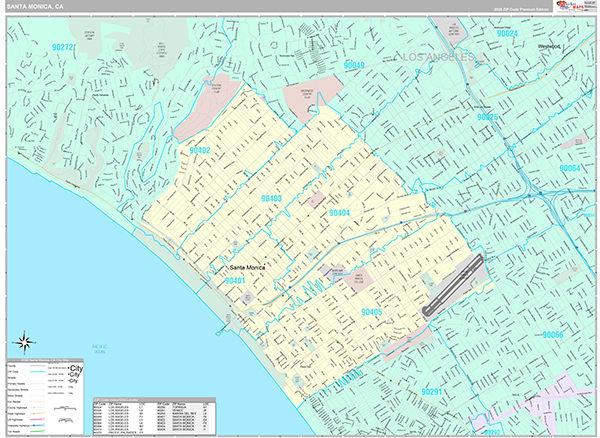
Task: Click the ZIP Code Premium Edition header text
Action: point(521,9)
